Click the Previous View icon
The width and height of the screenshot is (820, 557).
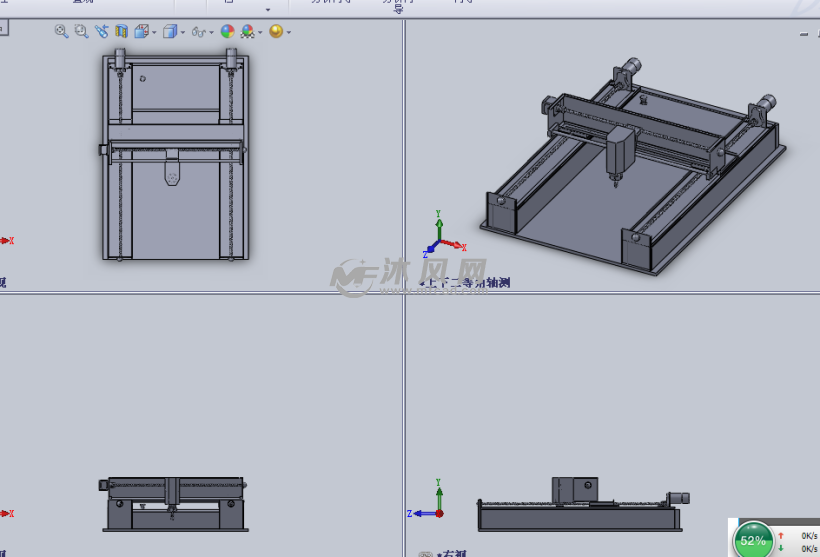pyautogui.click(x=102, y=32)
